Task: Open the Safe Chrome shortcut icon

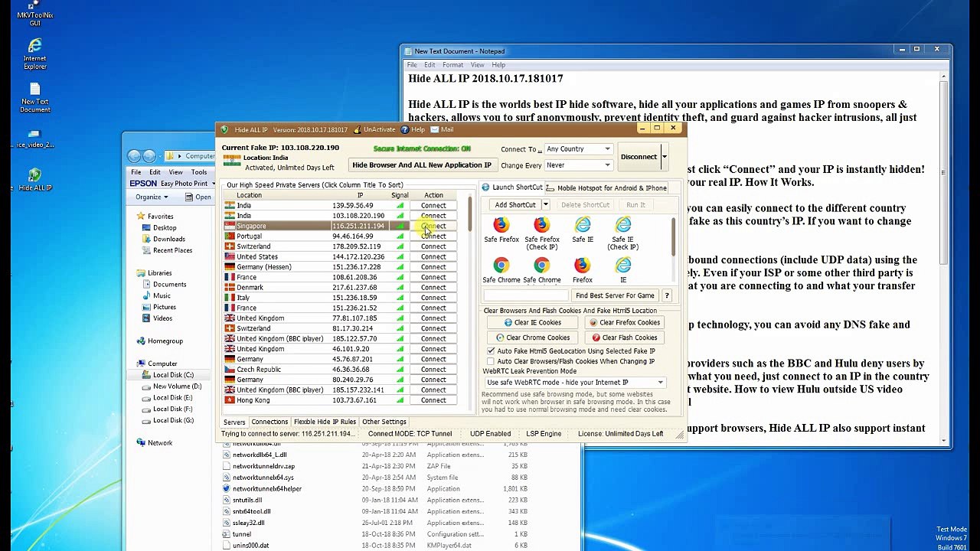Action: [x=501, y=270]
